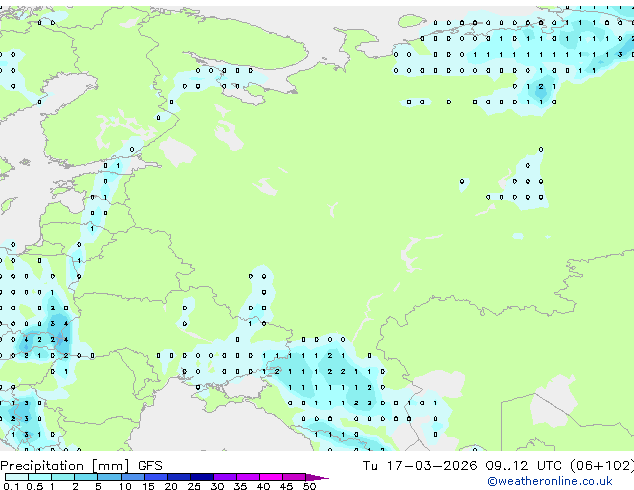Click the '(06+102)' forecast run label
This screenshot has width=634, height=490.
click(x=602, y=466)
